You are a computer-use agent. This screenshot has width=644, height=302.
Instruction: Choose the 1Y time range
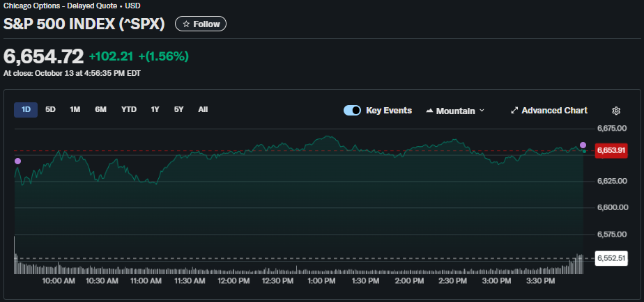point(155,109)
